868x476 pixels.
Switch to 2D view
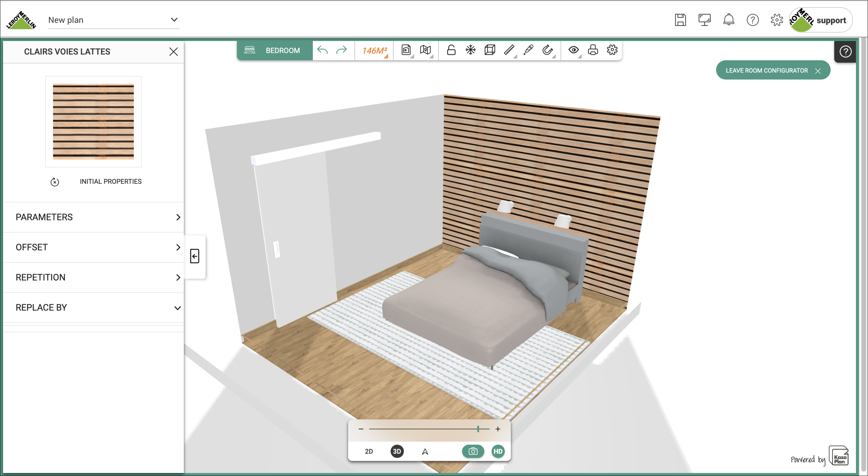[369, 451]
